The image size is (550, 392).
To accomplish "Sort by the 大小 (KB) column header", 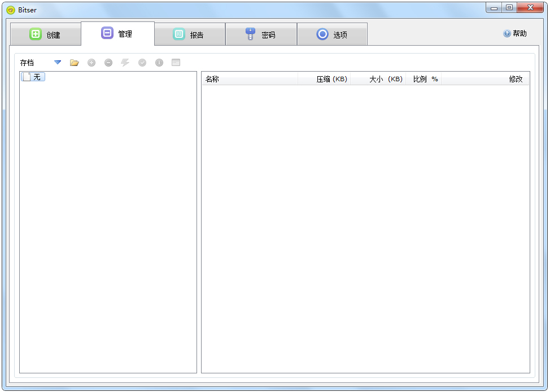I will coord(378,79).
